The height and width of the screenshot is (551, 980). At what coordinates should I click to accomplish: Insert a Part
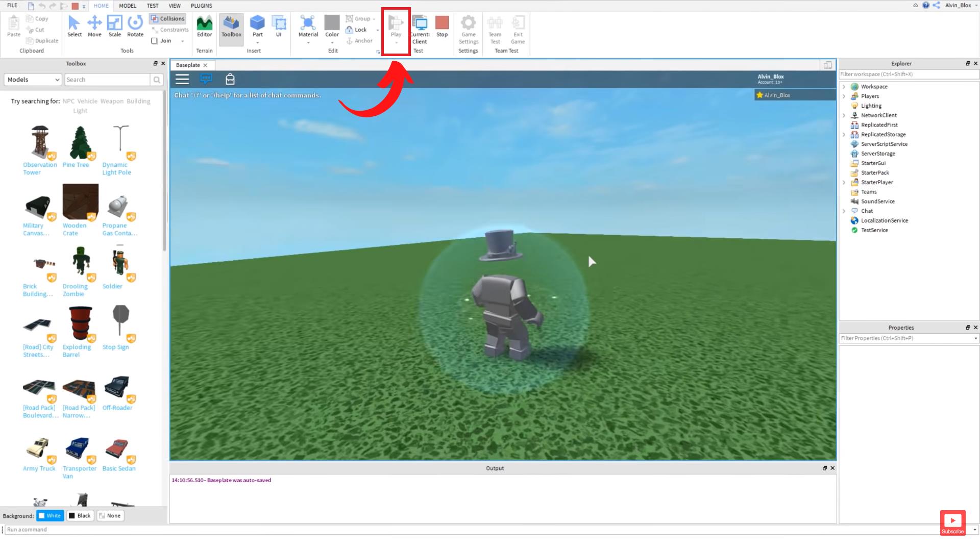point(257,27)
